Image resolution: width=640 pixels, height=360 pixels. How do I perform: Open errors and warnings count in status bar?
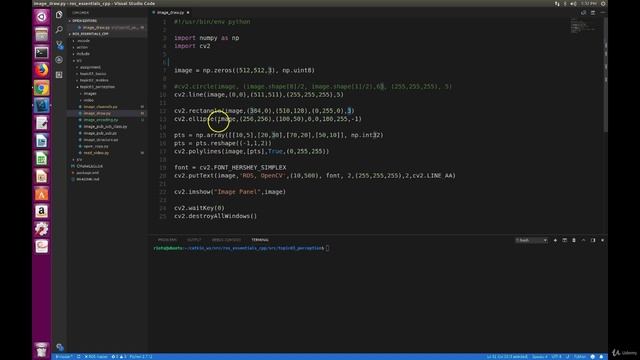pos(119,357)
